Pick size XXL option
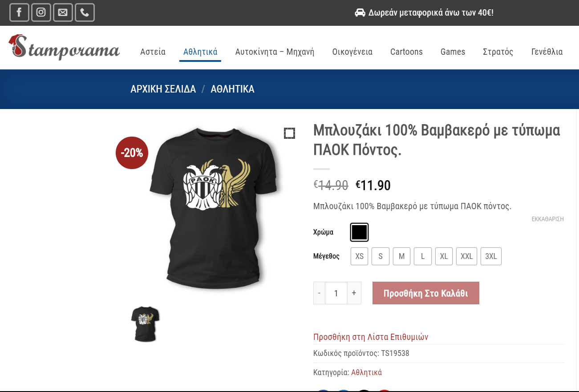 pos(466,256)
